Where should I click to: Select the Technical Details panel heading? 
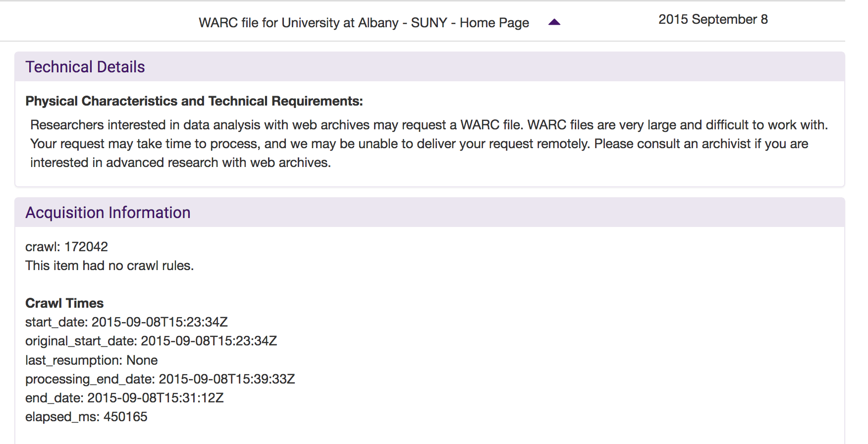click(85, 67)
